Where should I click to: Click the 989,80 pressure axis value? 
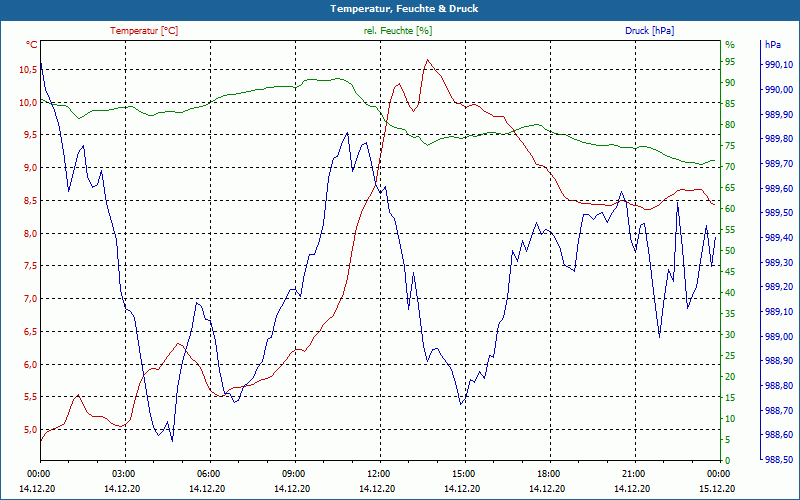point(779,139)
